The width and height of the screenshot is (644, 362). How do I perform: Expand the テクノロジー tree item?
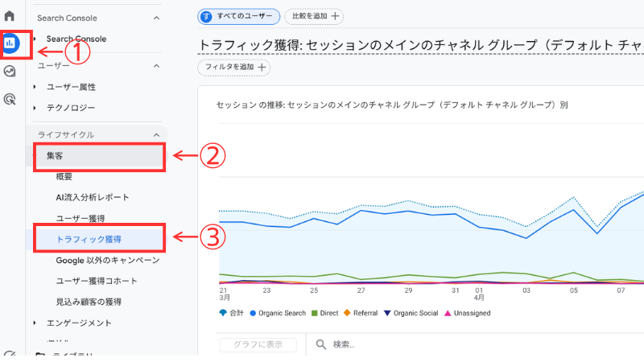(x=35, y=107)
